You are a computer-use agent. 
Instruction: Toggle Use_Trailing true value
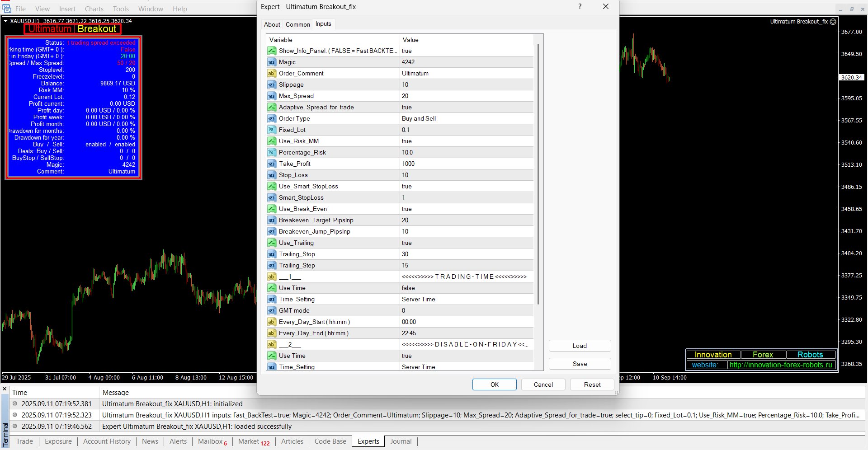(x=466, y=243)
